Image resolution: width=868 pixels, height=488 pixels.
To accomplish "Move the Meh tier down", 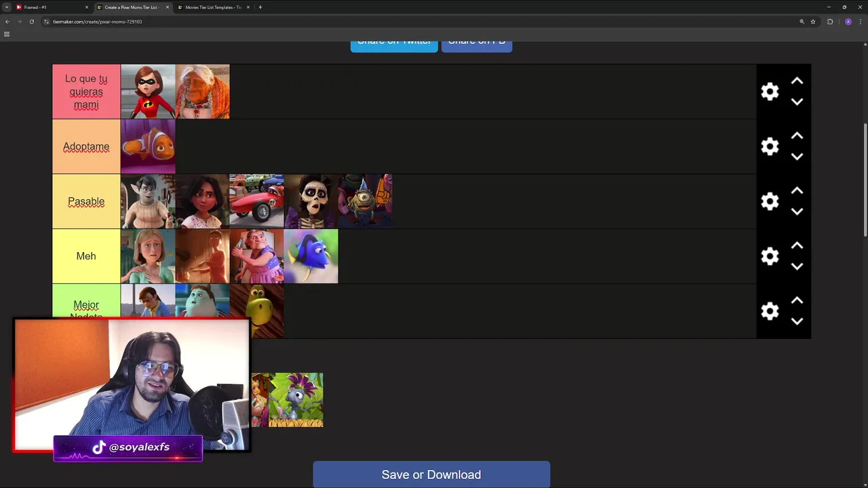I will (797, 266).
